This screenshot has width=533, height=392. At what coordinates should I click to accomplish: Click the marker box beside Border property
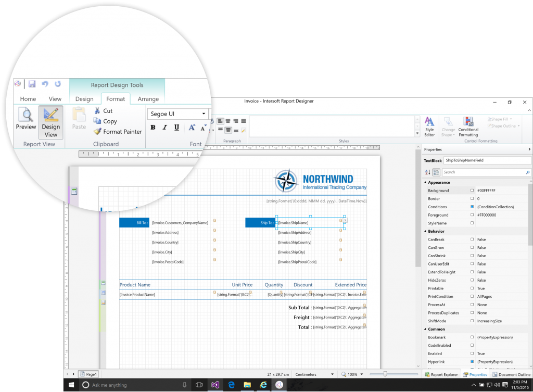coord(472,198)
